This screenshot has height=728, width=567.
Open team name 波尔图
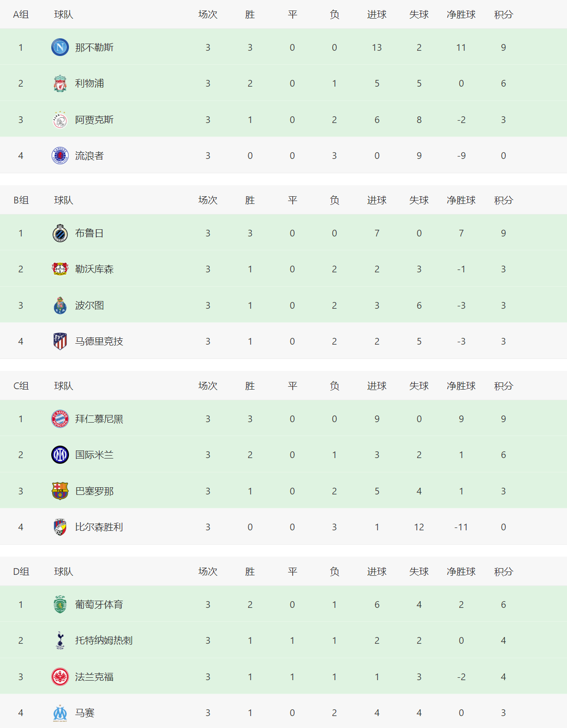[x=90, y=305]
